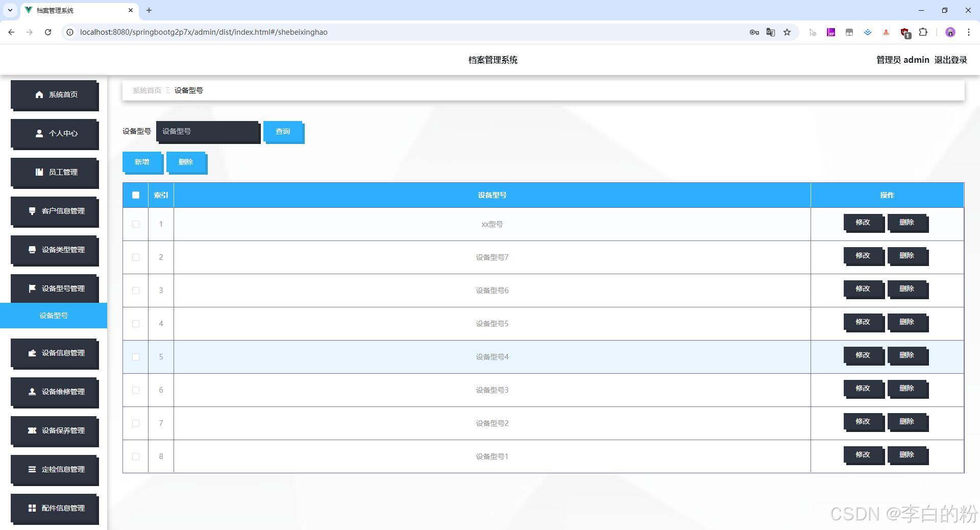Click the 查询 search button
Screen dimensions: 980x530
[x=283, y=132]
